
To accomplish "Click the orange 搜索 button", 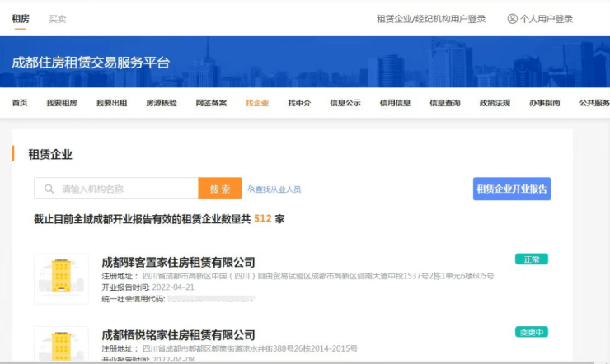I will (x=220, y=189).
